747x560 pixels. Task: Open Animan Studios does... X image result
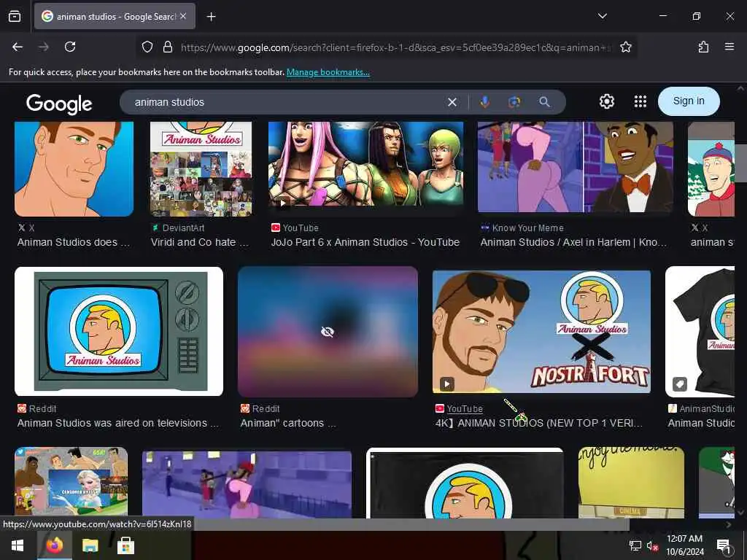74,168
